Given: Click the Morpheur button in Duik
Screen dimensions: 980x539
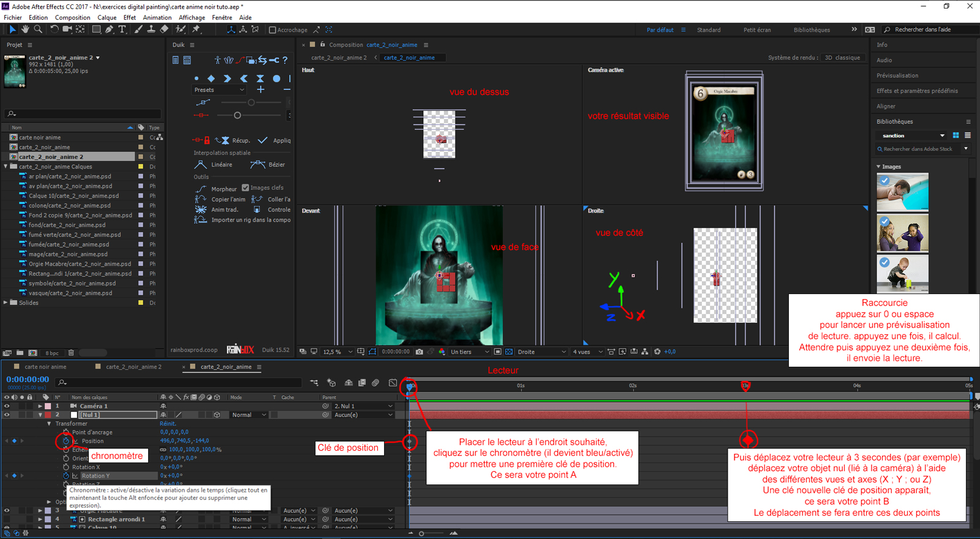Looking at the screenshot, I should pyautogui.click(x=223, y=189).
